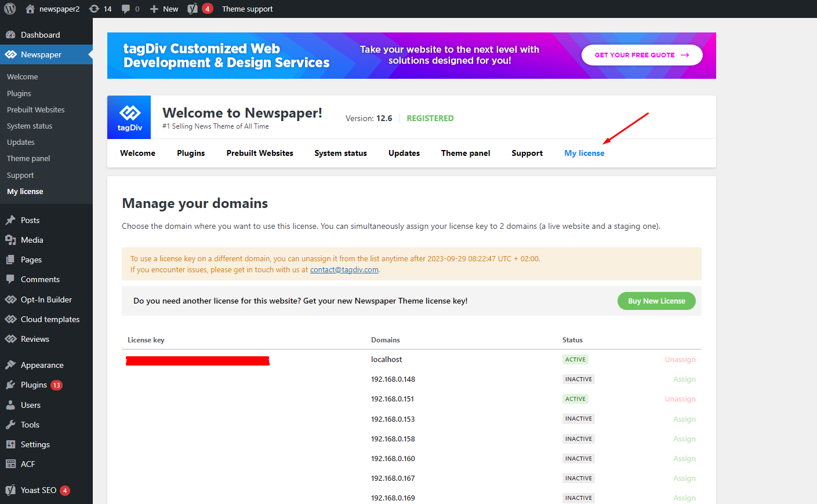Open comments bubble in admin bar
This screenshot has width=817, height=504.
click(x=126, y=9)
